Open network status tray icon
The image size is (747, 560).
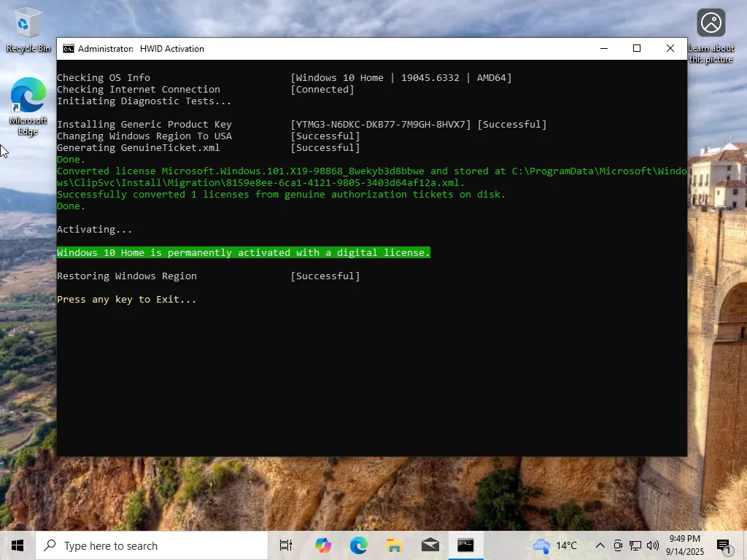tap(635, 545)
